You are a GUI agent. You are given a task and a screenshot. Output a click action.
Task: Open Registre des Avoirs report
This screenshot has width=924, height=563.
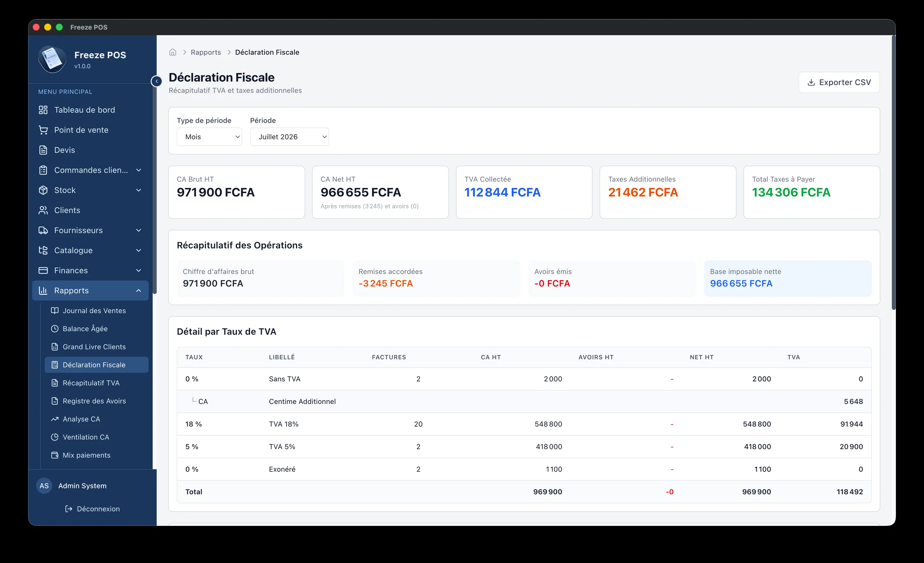tap(96, 401)
